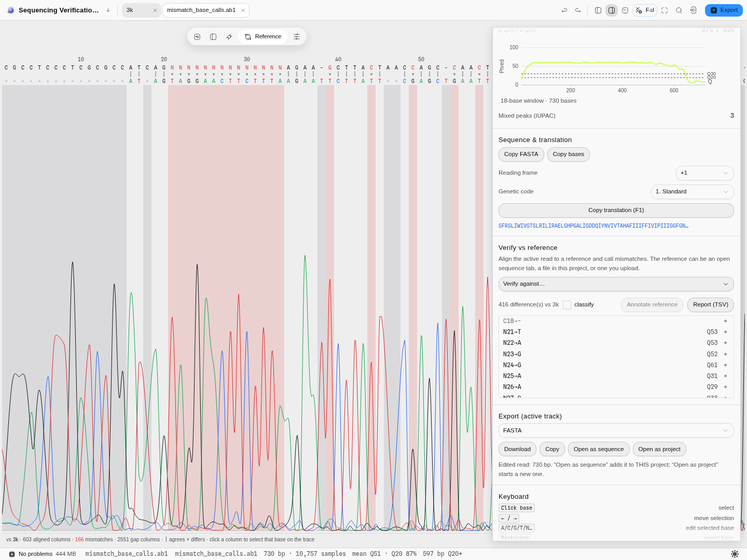Toggle the left sidebar panel icon in the top bar

598,10
